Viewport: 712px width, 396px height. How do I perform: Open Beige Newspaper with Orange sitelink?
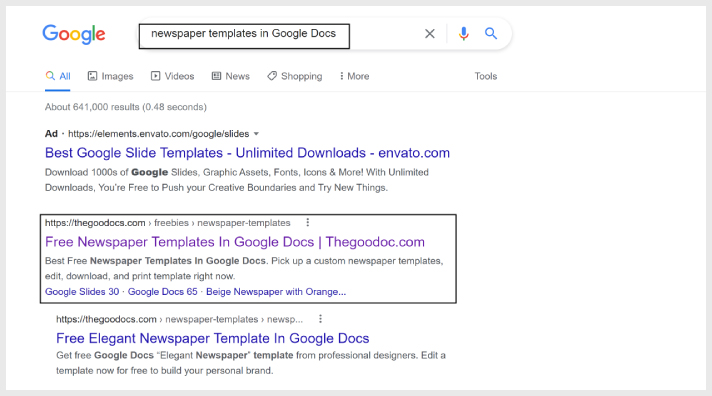click(276, 292)
